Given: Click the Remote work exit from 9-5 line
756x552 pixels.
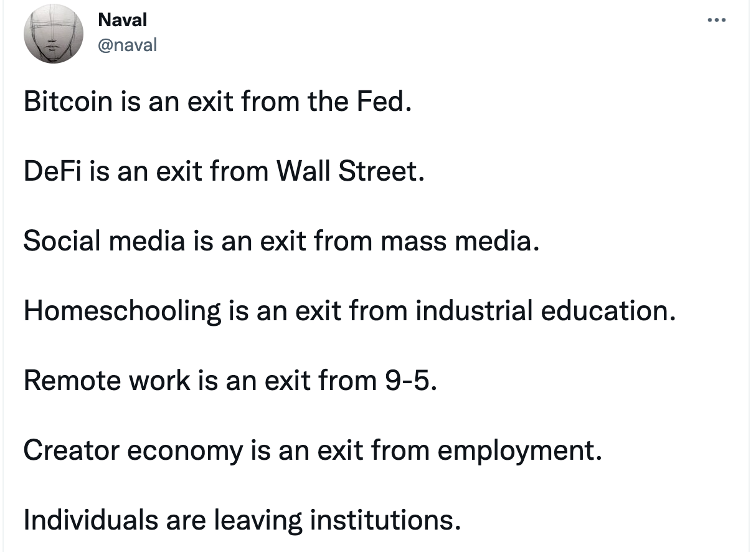Looking at the screenshot, I should click(x=231, y=380).
